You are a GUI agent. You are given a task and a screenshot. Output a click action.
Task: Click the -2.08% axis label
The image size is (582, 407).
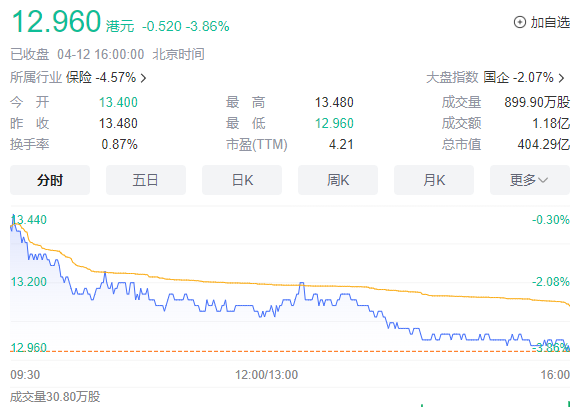tap(551, 282)
